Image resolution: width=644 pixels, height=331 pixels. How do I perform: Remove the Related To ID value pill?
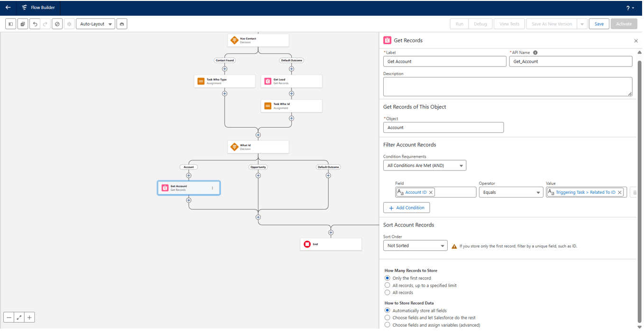[619, 192]
